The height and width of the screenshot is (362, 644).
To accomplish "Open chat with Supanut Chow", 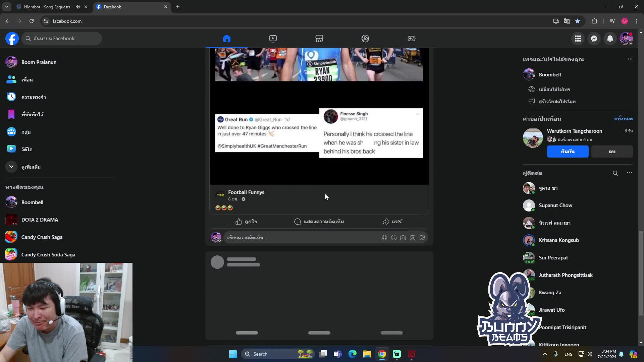I will click(578, 205).
